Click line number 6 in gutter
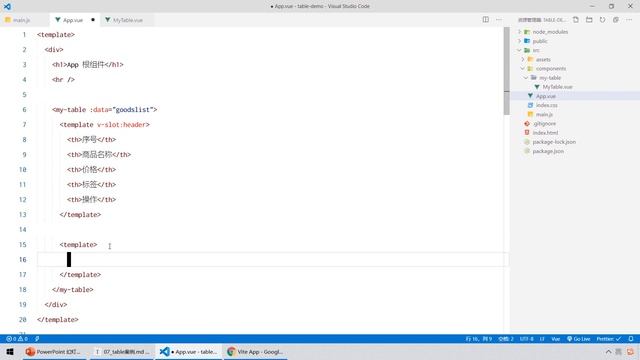This screenshot has width=640, height=360. [x=24, y=109]
